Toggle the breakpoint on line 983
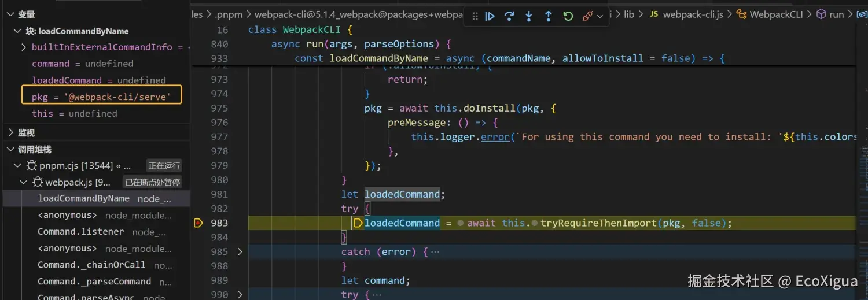 tap(198, 223)
